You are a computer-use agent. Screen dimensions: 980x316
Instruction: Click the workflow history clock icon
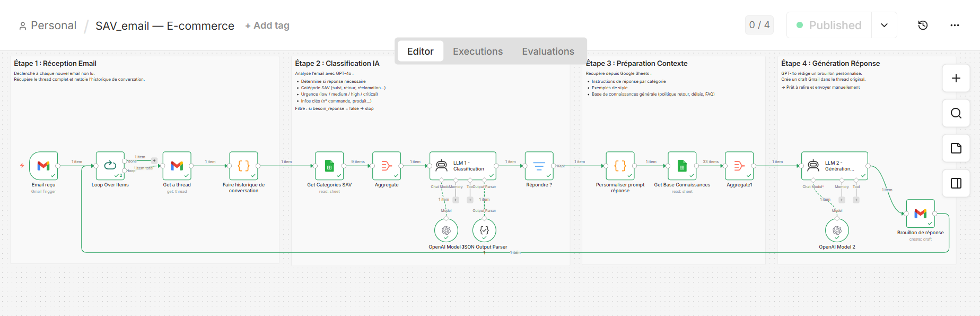click(x=923, y=25)
